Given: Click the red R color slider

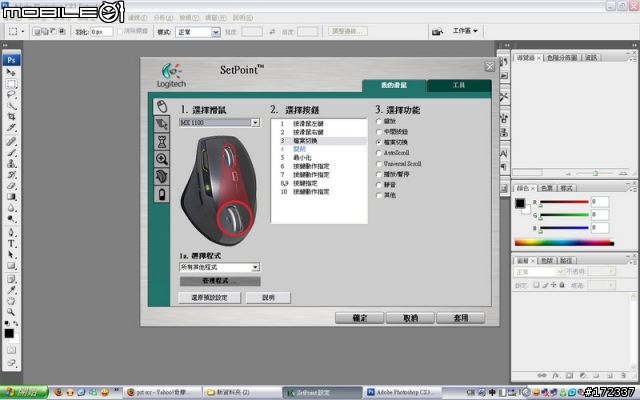Looking at the screenshot, I should pos(564,202).
